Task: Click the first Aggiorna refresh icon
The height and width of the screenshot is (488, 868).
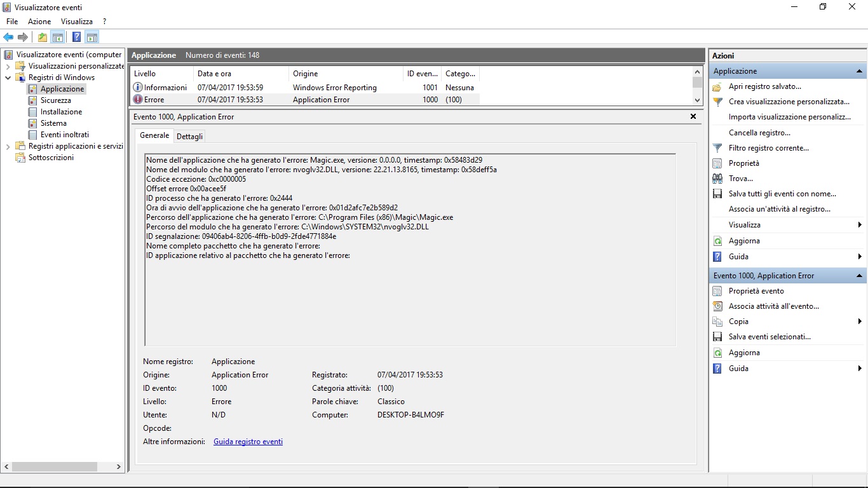Action: (717, 241)
